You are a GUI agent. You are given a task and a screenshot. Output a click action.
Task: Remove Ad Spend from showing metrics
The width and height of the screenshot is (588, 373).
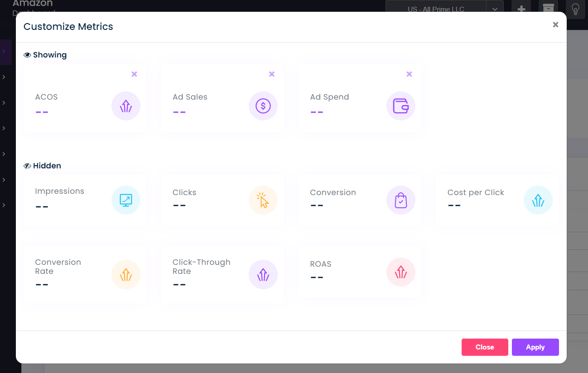tap(409, 74)
